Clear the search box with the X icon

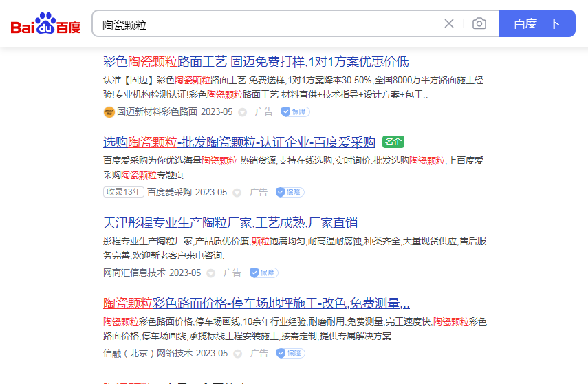click(x=449, y=23)
